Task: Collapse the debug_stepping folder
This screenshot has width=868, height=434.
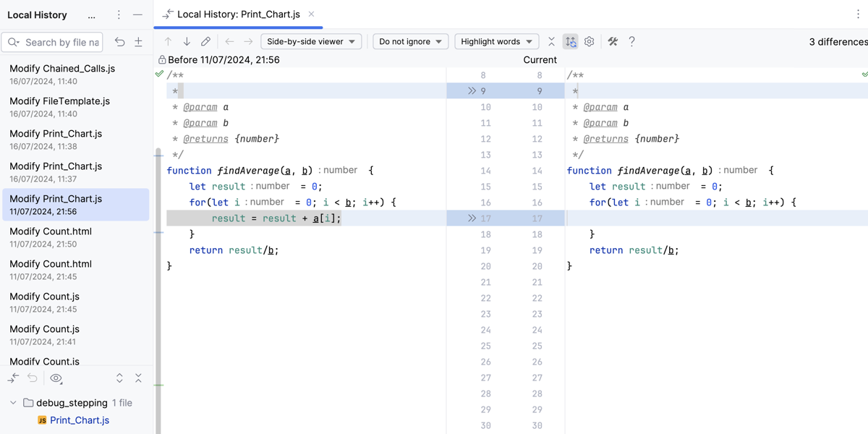Action: pos(13,403)
